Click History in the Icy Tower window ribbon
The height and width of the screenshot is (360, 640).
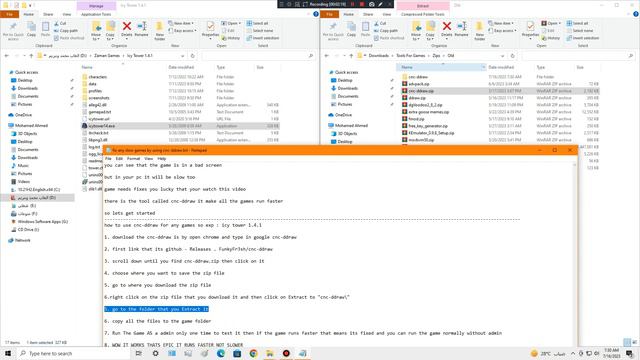231,38
